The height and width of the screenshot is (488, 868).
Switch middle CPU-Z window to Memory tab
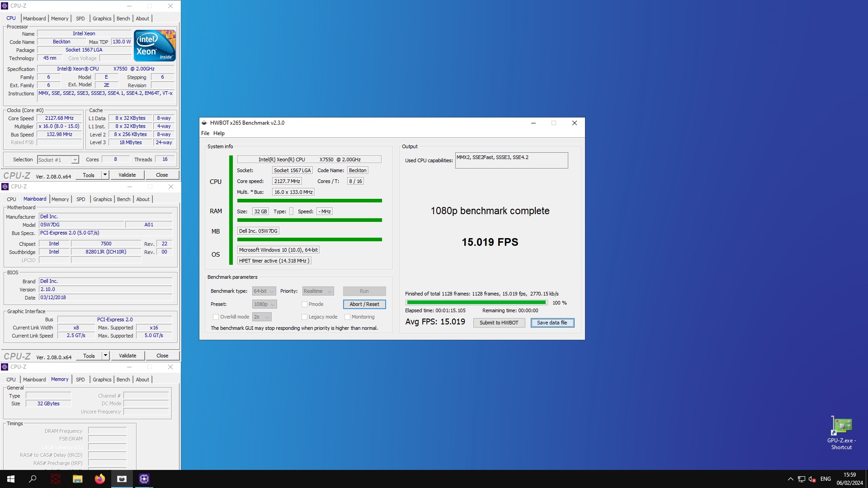coord(60,199)
